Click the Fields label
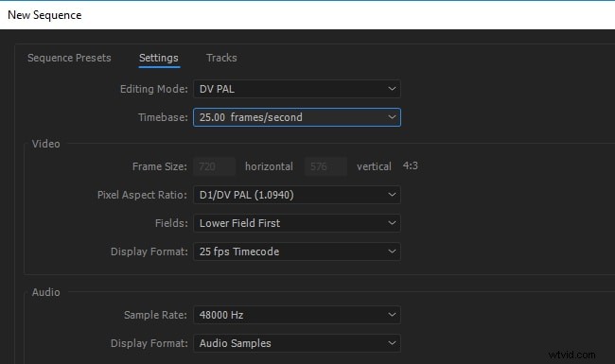The image size is (615, 364). tap(171, 223)
